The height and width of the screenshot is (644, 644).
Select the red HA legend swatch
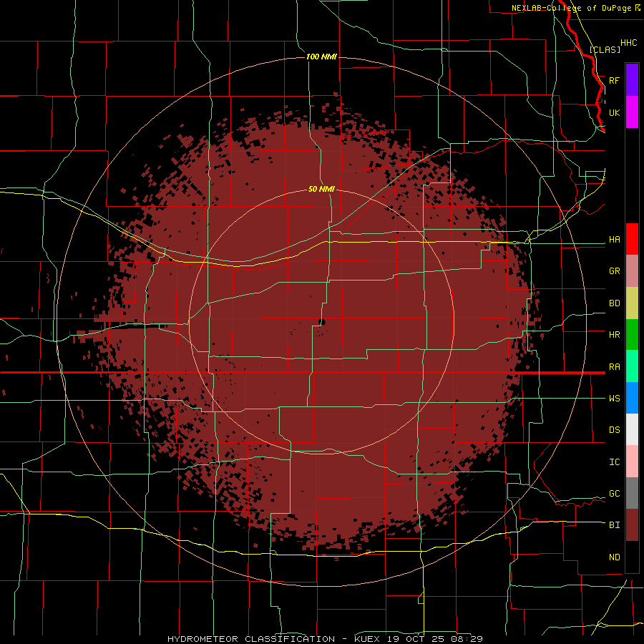632,239
